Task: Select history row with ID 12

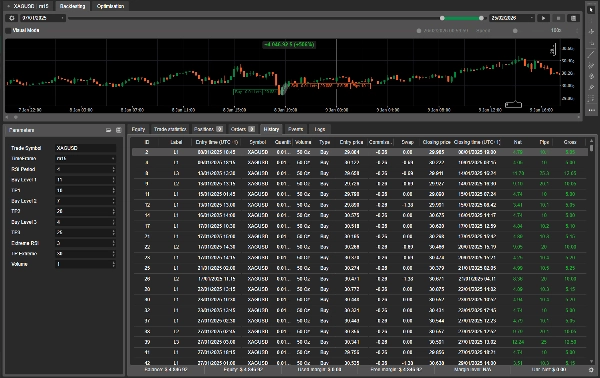Action: point(360,205)
